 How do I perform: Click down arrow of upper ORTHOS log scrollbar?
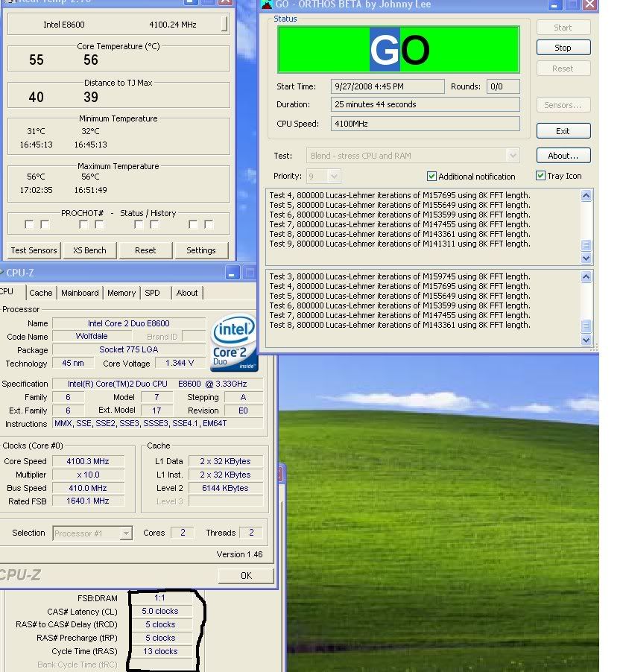point(586,259)
